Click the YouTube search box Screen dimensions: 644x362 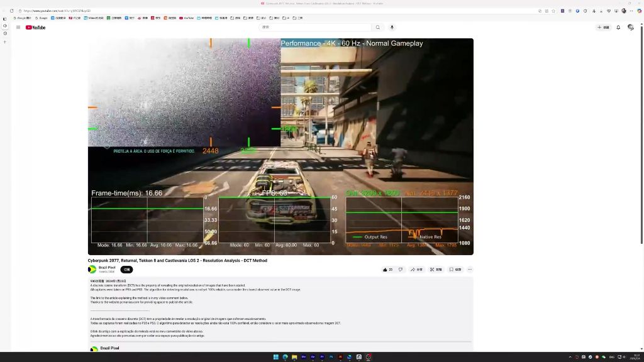[315, 27]
